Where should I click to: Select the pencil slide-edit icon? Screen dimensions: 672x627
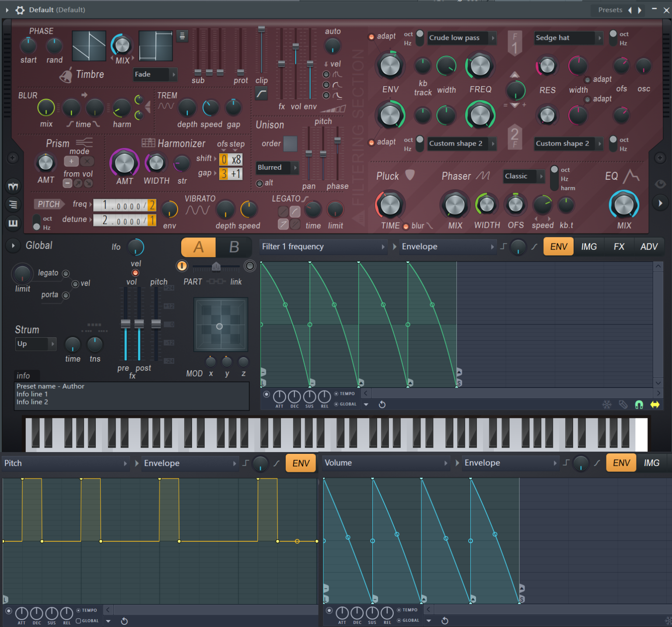(x=623, y=405)
